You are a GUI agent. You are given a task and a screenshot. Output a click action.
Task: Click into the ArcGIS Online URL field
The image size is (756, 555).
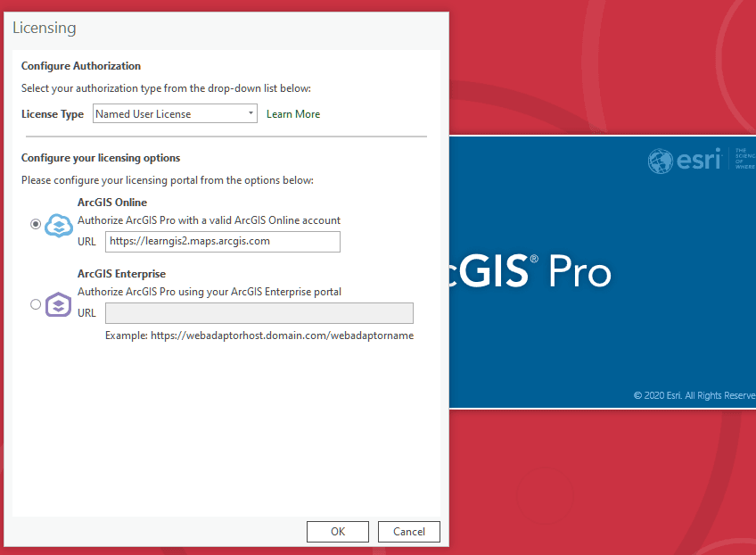[x=222, y=241]
